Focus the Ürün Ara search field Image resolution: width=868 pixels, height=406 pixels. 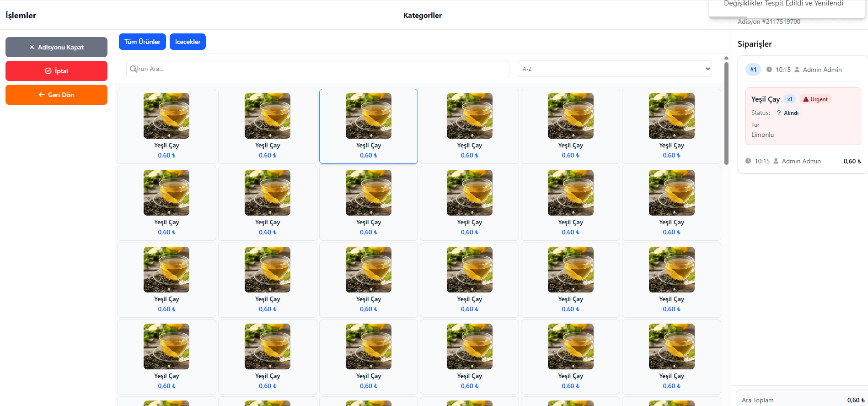318,69
